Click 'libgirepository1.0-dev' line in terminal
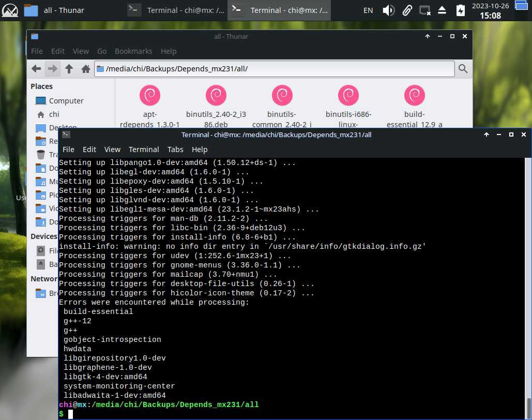This screenshot has width=532, height=420. click(115, 358)
